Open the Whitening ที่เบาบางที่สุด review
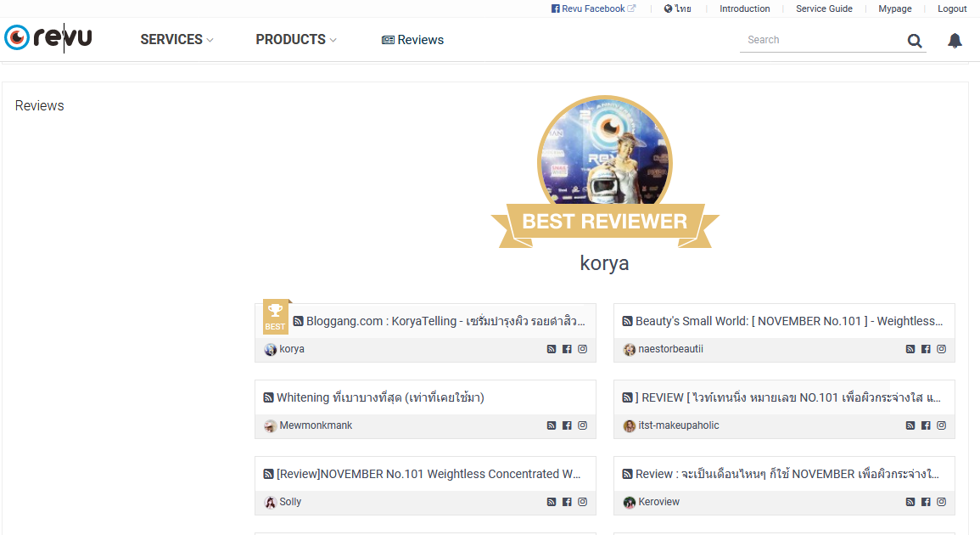Screen dimensions: 980x535 (373, 397)
